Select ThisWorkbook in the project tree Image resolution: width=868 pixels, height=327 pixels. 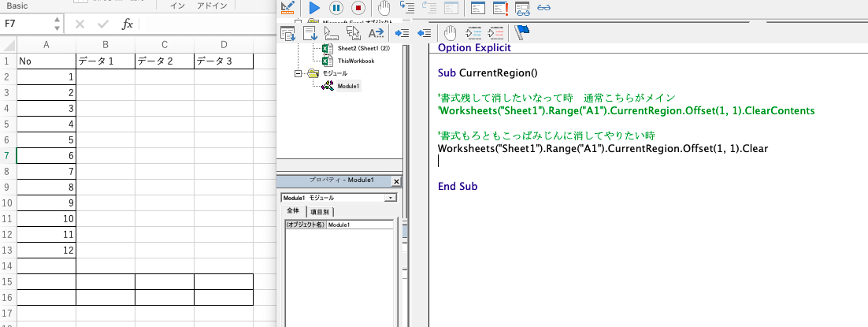click(356, 61)
